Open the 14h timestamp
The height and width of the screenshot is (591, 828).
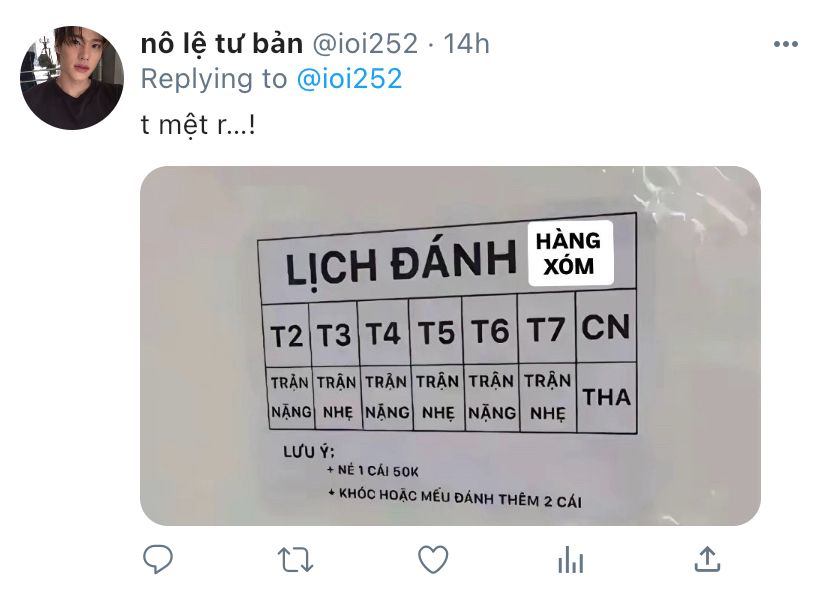point(466,44)
